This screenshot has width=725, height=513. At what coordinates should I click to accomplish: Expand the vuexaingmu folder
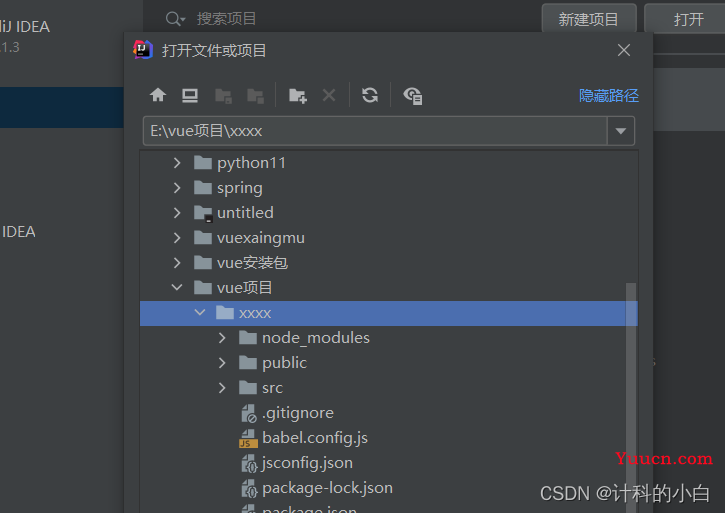tap(177, 238)
